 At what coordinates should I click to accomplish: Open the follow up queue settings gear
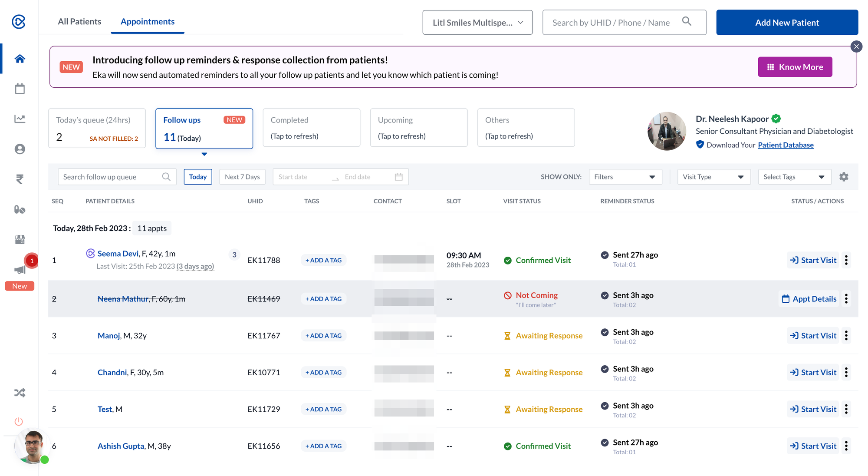pos(844,177)
